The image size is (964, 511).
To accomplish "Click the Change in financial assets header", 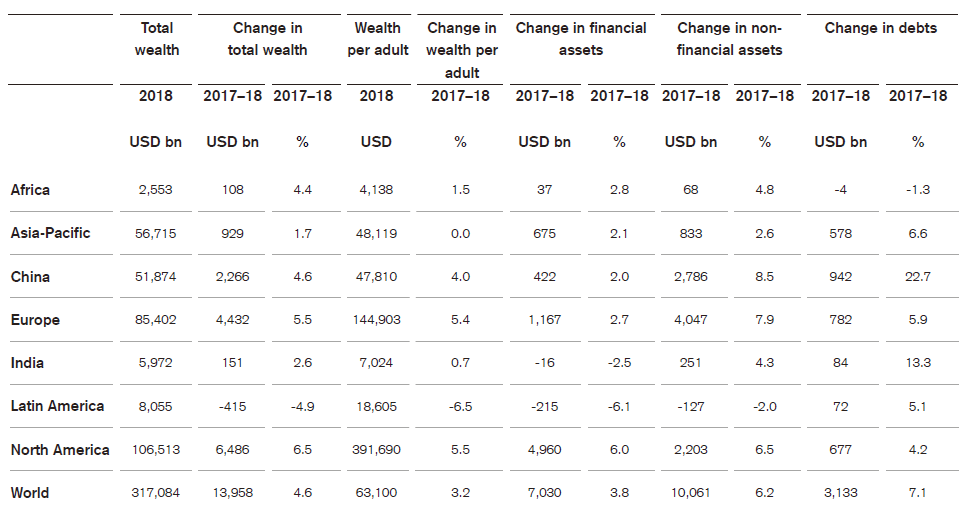I will pyautogui.click(x=581, y=39).
